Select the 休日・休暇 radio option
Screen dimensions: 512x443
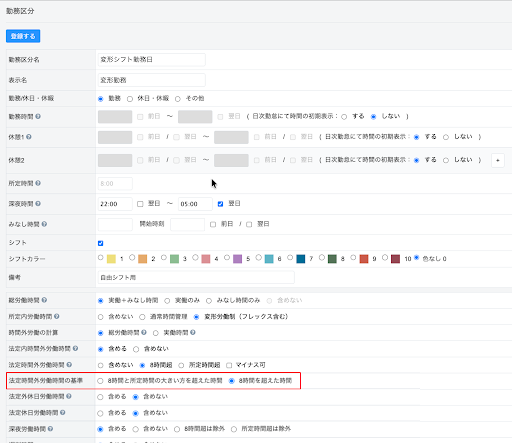tap(130, 99)
